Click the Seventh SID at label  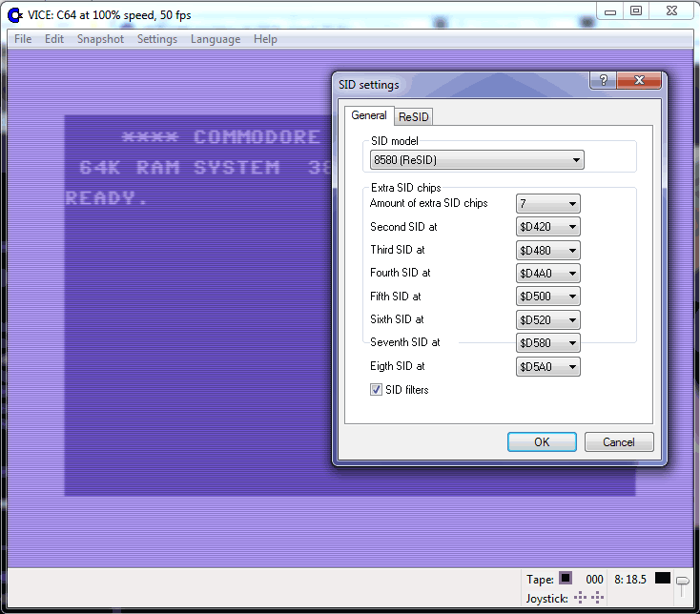click(x=405, y=342)
